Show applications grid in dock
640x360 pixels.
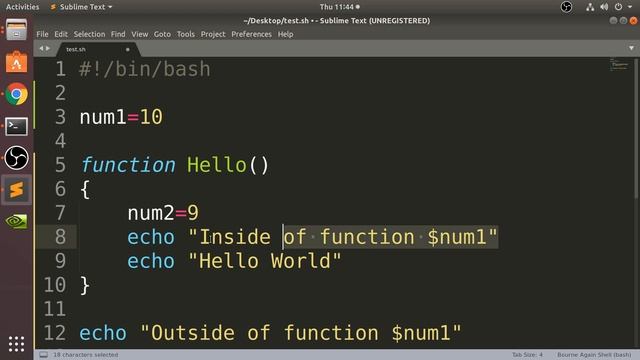tap(16, 344)
